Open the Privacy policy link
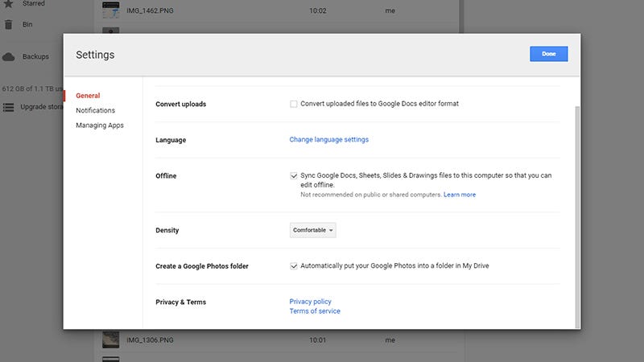644x362 pixels. click(310, 301)
